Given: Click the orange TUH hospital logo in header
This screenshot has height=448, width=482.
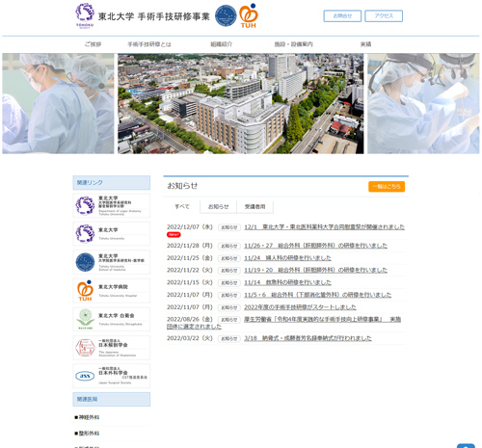Looking at the screenshot, I should [249, 15].
